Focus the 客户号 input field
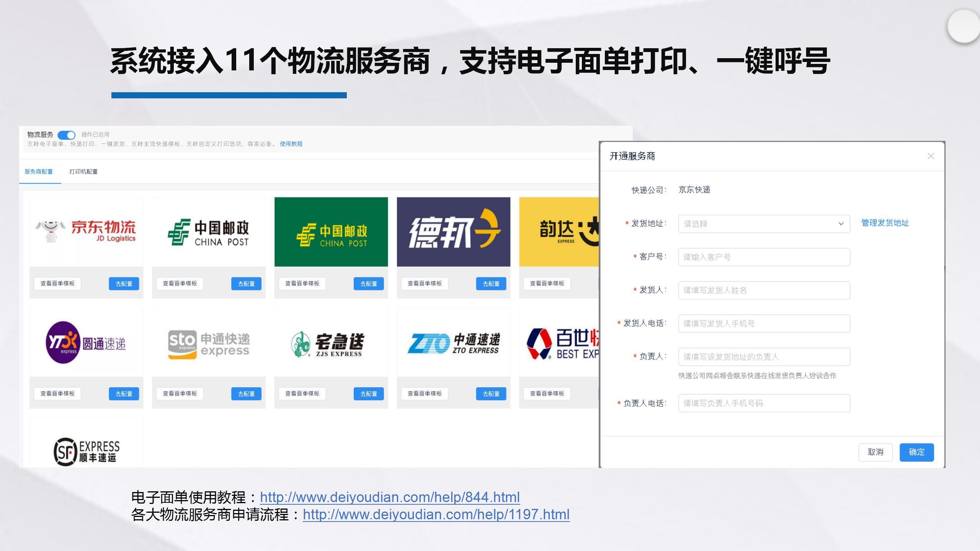The image size is (980, 551). [x=764, y=257]
